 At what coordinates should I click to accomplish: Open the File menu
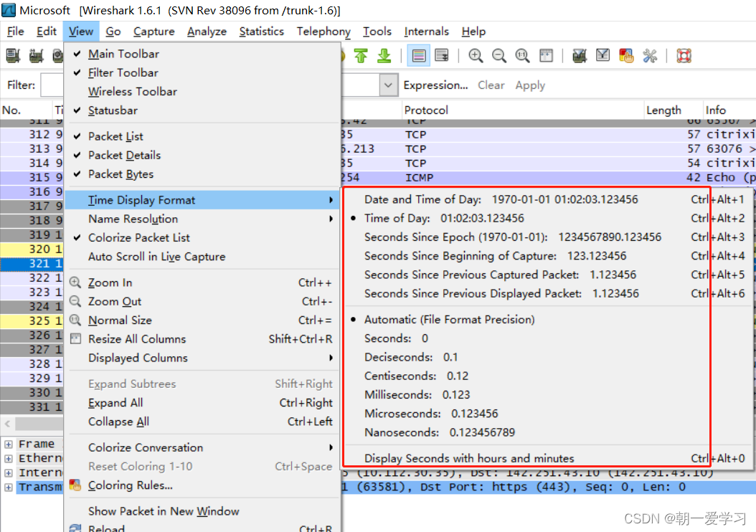click(x=16, y=32)
